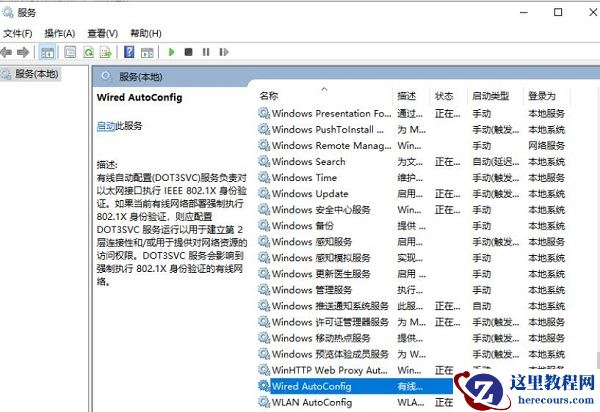Toggle show/hide console tree icon
Image resolution: width=600 pixels, height=412 pixels.
(47, 52)
